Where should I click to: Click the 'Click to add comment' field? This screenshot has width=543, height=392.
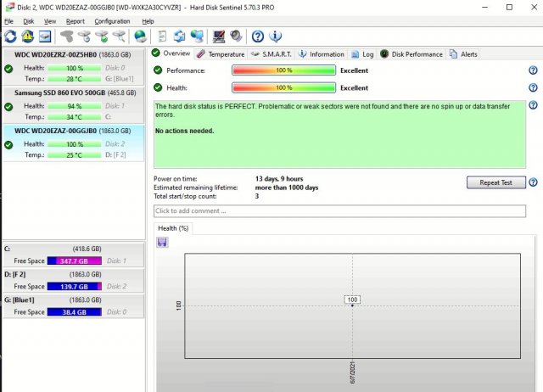click(x=339, y=210)
